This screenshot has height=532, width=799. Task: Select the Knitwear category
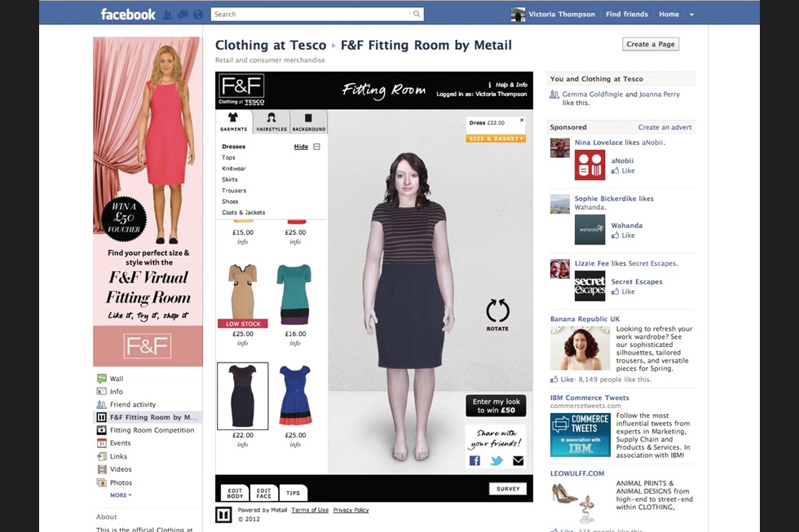point(234,169)
